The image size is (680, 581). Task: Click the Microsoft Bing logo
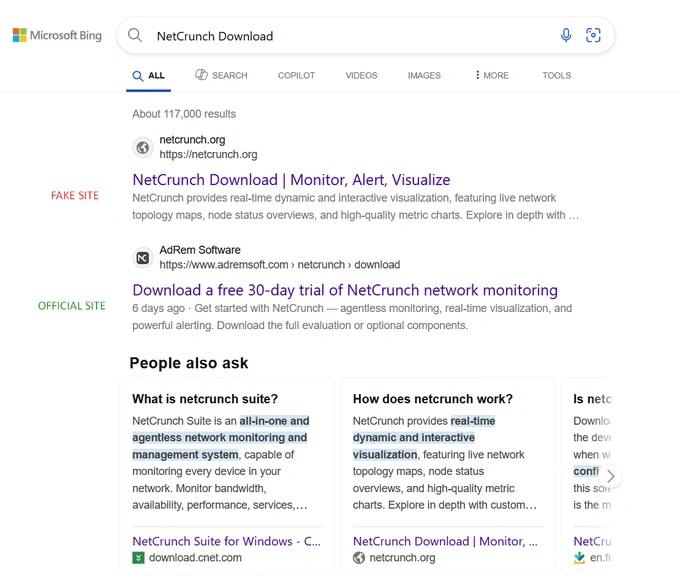pyautogui.click(x=57, y=35)
